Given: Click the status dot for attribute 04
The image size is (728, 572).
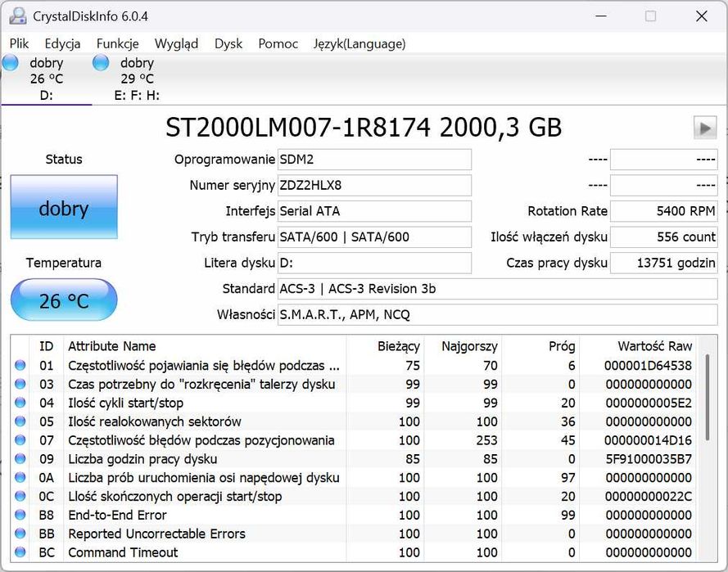Looking at the screenshot, I should coord(20,403).
